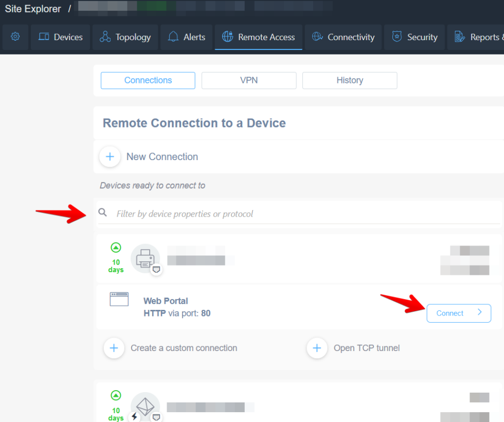
Task: Open the Security tab
Action: point(414,37)
